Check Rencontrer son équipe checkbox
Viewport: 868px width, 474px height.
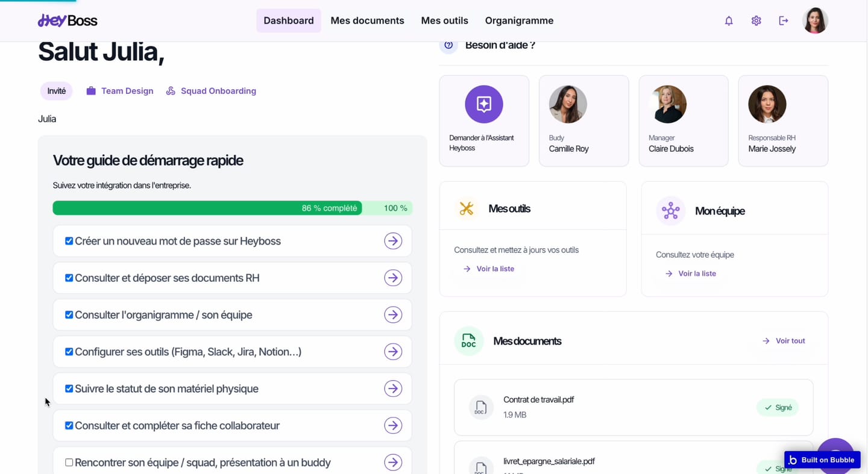[69, 463]
